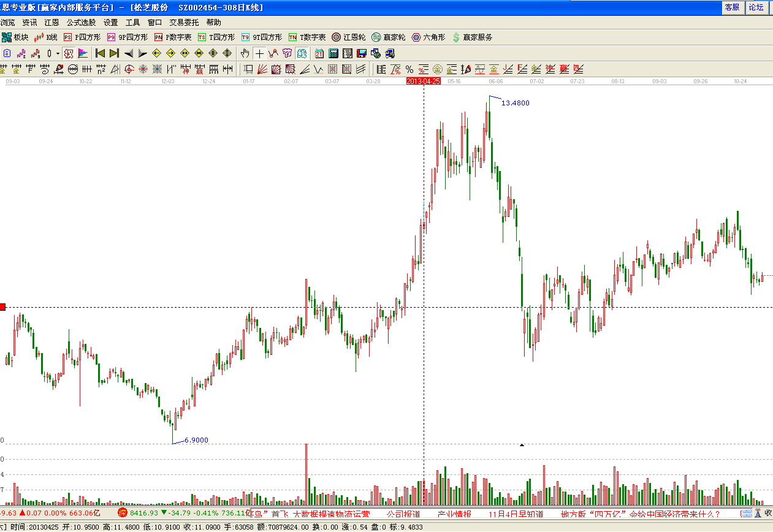Open the calculator icon in toolbar
The height and width of the screenshot is (532, 773).
[x=333, y=53]
